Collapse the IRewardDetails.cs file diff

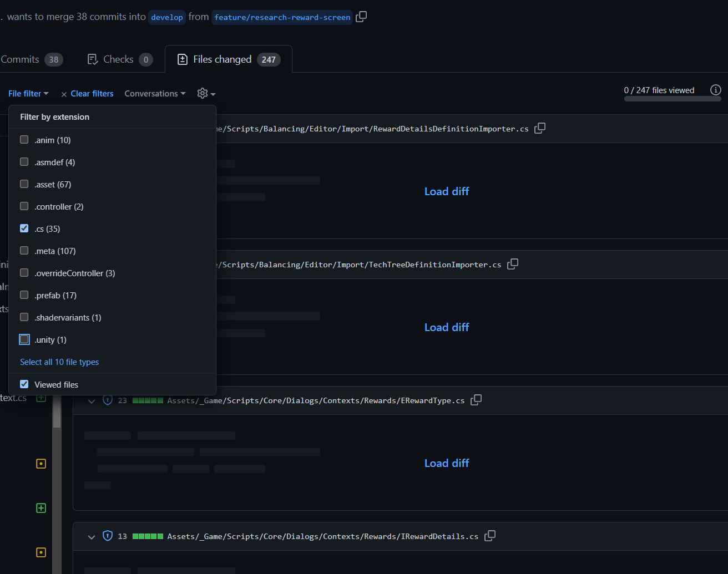92,536
